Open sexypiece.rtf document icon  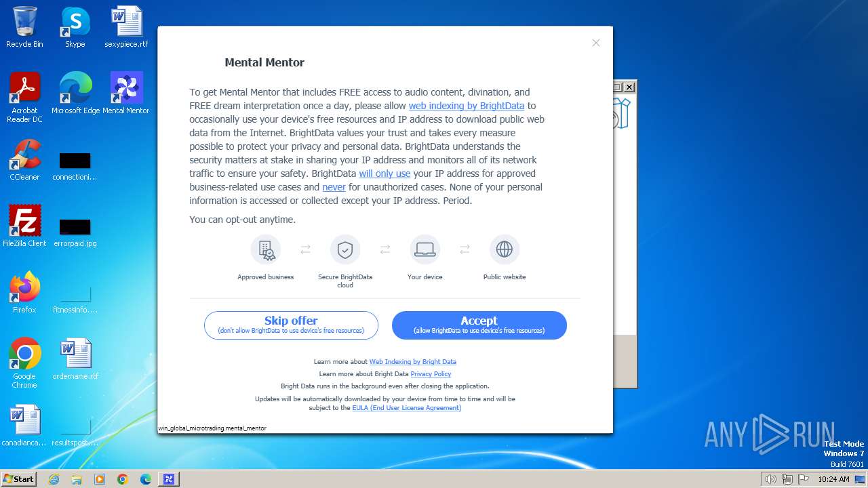(126, 27)
